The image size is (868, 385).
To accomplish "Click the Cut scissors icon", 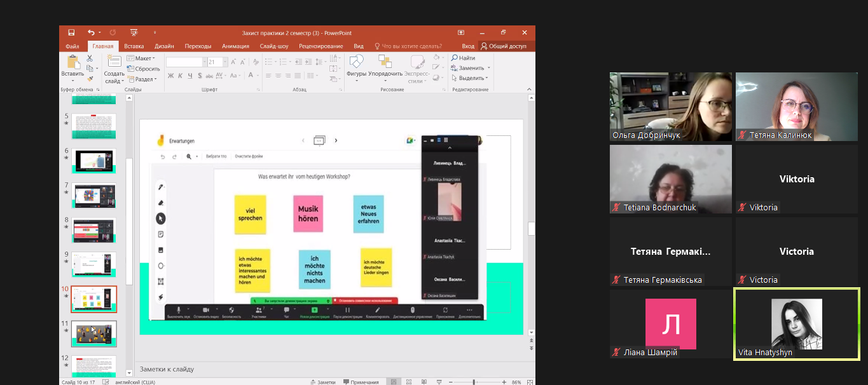I will 90,58.
